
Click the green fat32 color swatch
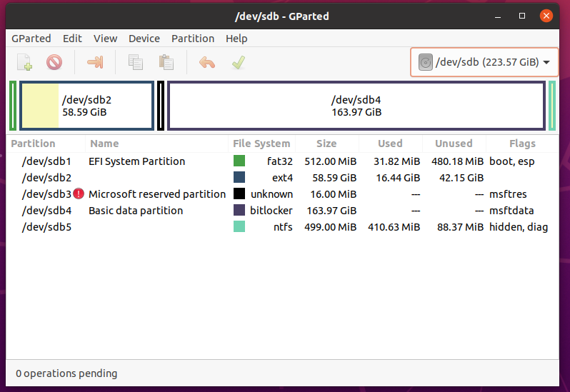(x=239, y=161)
